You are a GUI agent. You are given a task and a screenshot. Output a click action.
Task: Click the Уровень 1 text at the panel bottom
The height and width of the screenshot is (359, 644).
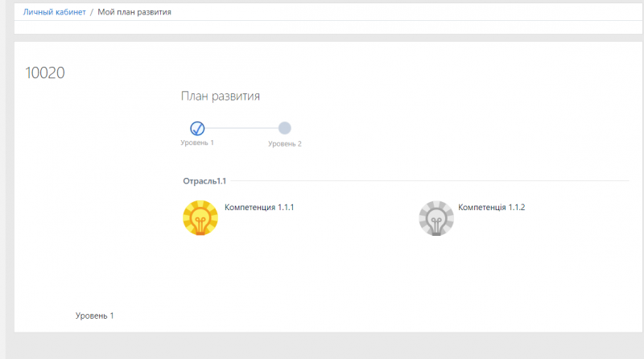point(94,316)
